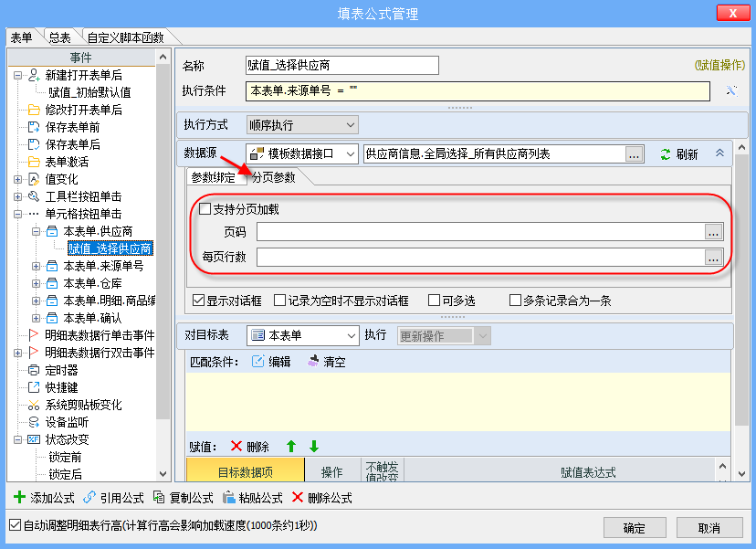Uncheck 显示对话框 checkbox
Screen dimensions: 756x549
[198, 301]
